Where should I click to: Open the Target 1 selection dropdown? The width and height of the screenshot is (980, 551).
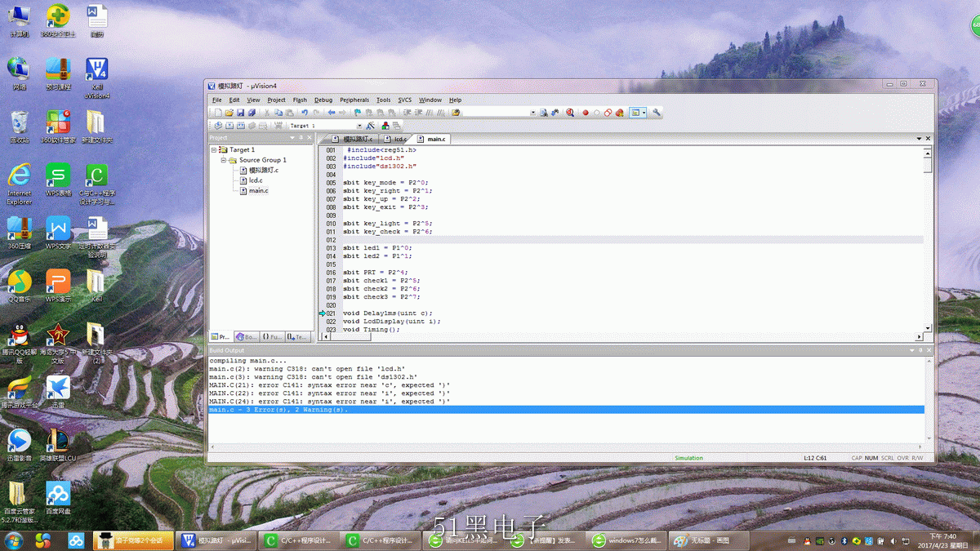tap(359, 126)
